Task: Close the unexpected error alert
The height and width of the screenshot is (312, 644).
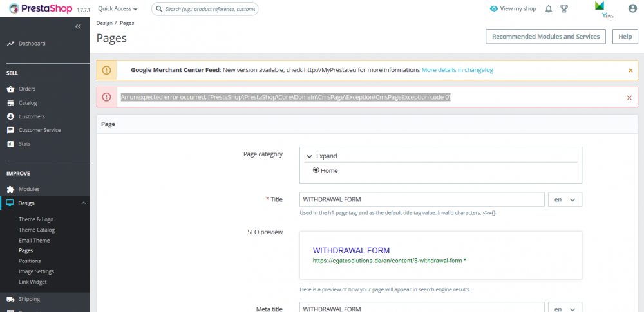Action: point(629,98)
